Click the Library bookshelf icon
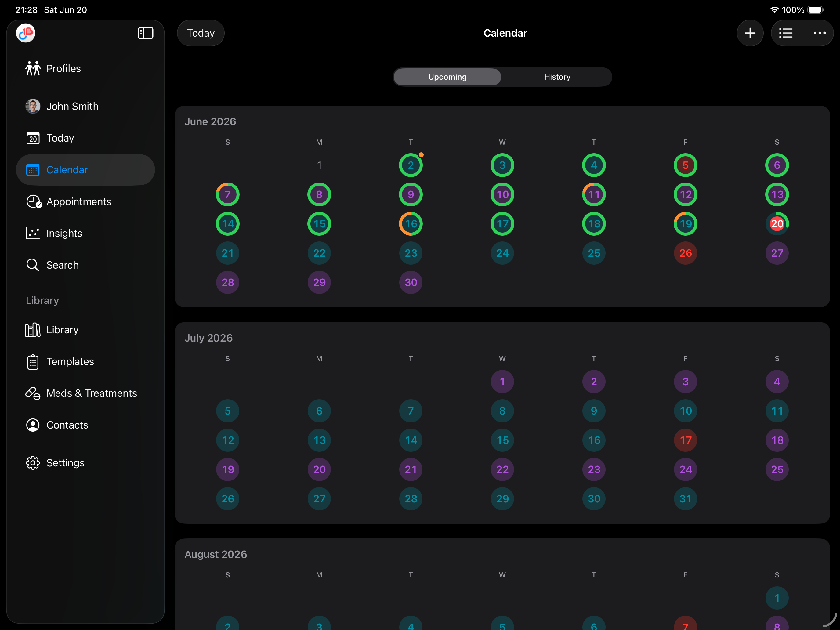840x630 pixels. (33, 330)
